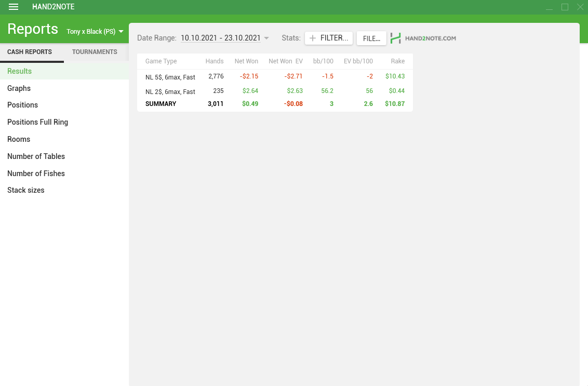This screenshot has width=588, height=386.
Task: Open the Tony x Black (PS) player dropdown
Action: coord(95,32)
